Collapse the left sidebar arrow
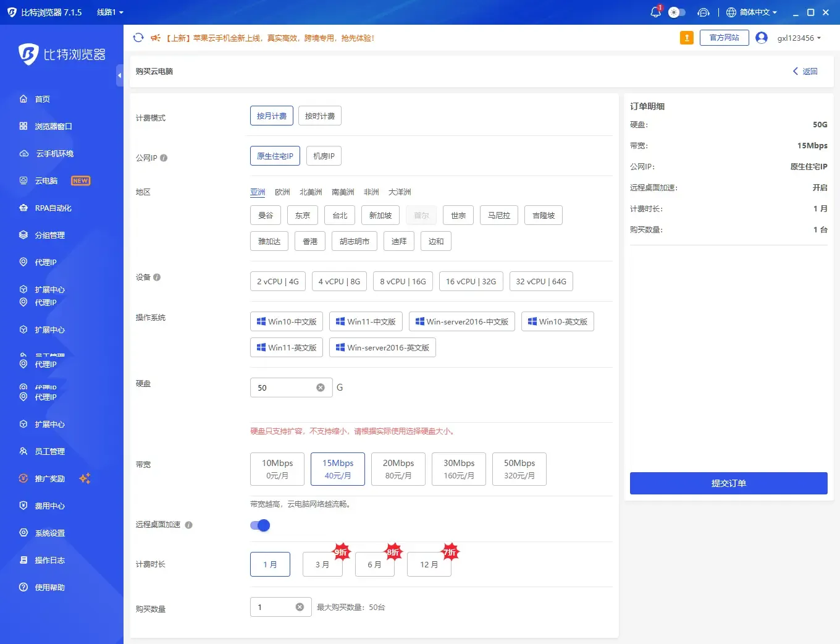Screen dimensions: 840x644 tap(120, 75)
